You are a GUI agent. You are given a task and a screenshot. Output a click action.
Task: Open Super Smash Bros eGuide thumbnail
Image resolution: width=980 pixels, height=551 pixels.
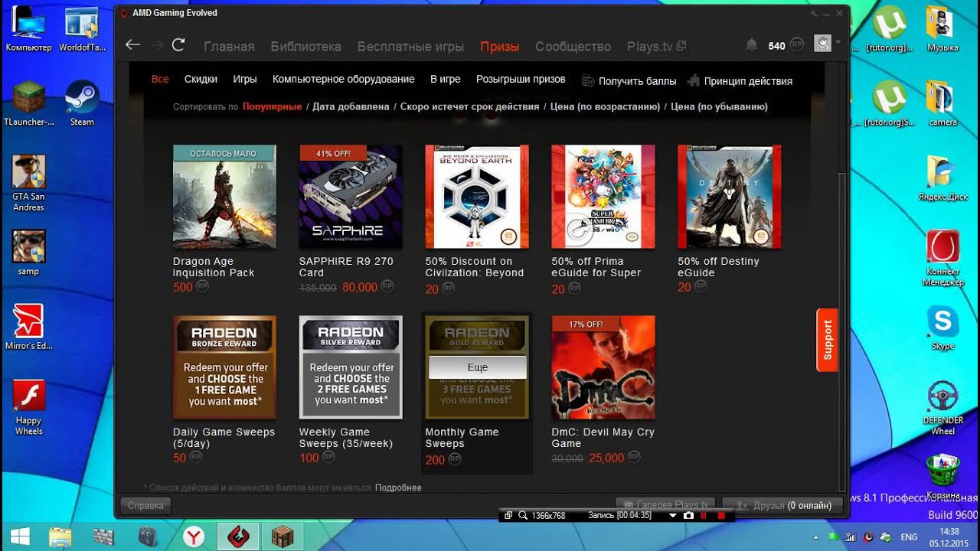click(603, 197)
